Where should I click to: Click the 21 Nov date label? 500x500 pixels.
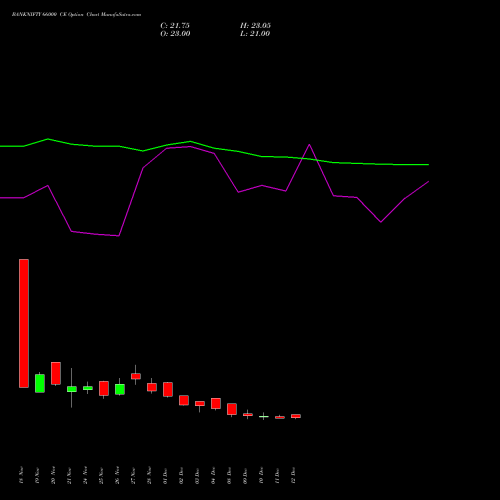[69, 475]
